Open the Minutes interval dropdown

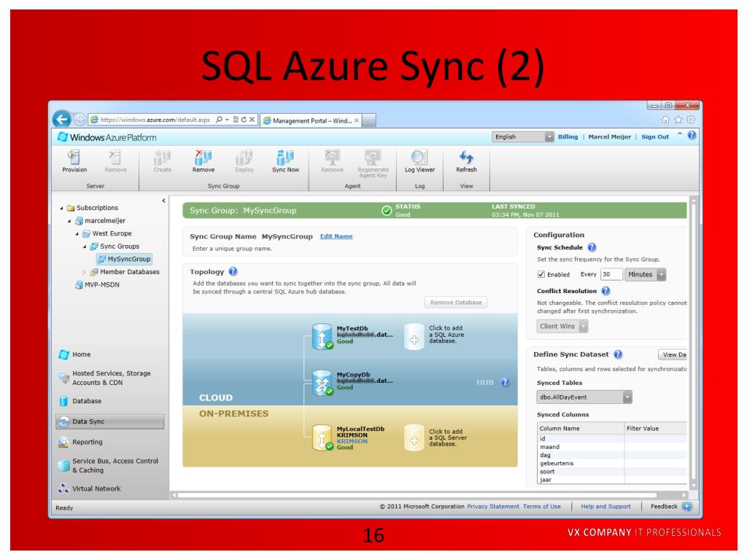[x=645, y=275]
